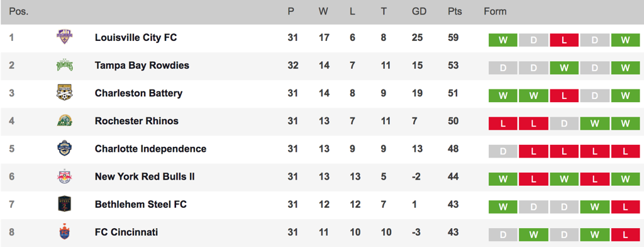Sort table by the Pts column header
The height and width of the screenshot is (247, 644).
455,11
